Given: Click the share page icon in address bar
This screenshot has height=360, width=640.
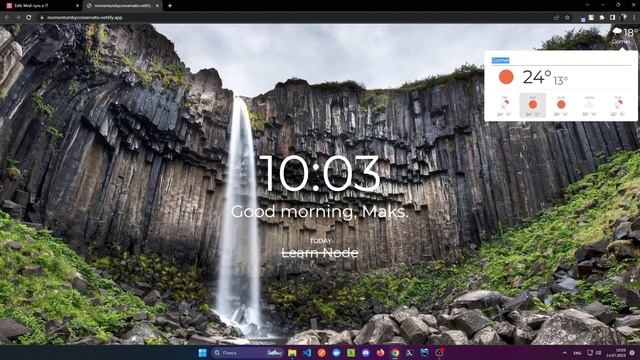Looking at the screenshot, I should pyautogui.click(x=556, y=18).
